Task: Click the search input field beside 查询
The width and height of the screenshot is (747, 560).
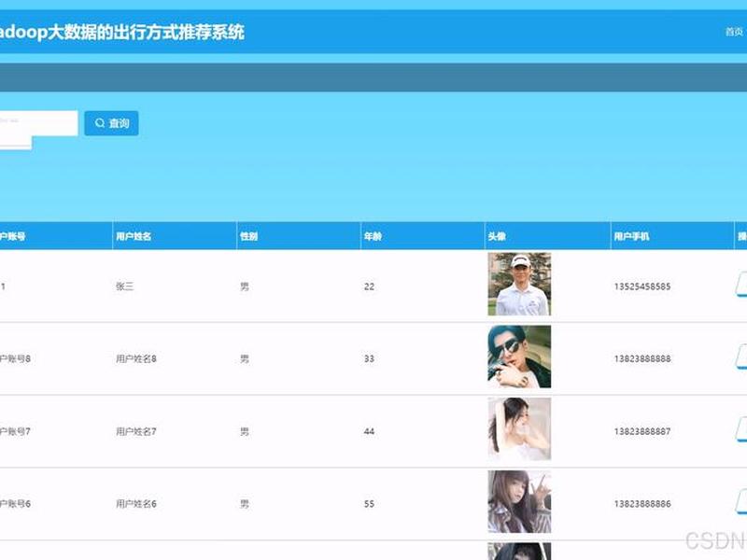Action: [38, 123]
